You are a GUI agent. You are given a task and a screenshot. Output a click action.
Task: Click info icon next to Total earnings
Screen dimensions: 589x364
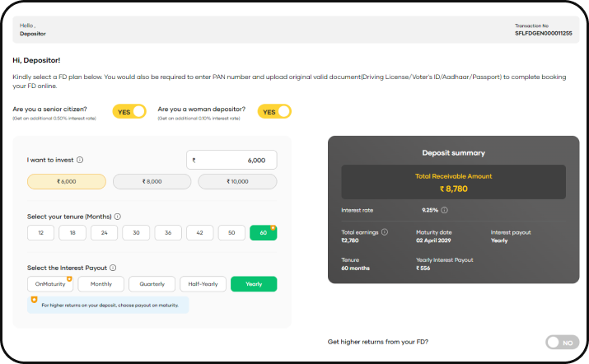pos(384,232)
